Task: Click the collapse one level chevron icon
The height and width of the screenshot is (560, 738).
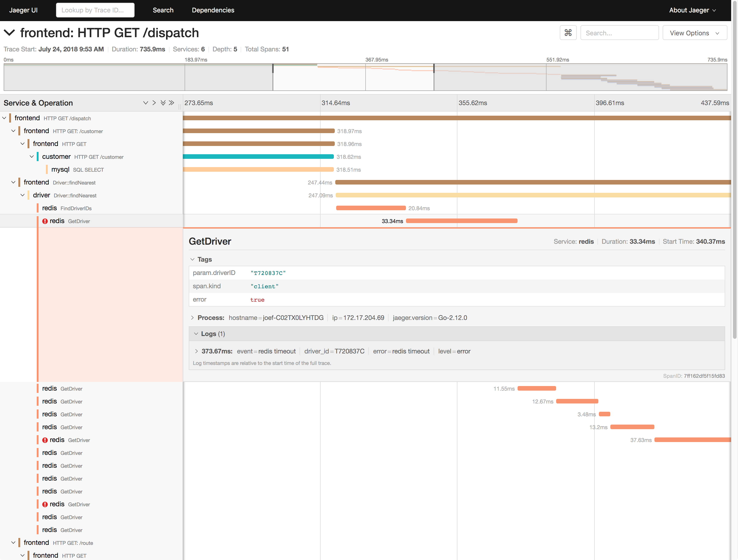Action: pyautogui.click(x=154, y=103)
